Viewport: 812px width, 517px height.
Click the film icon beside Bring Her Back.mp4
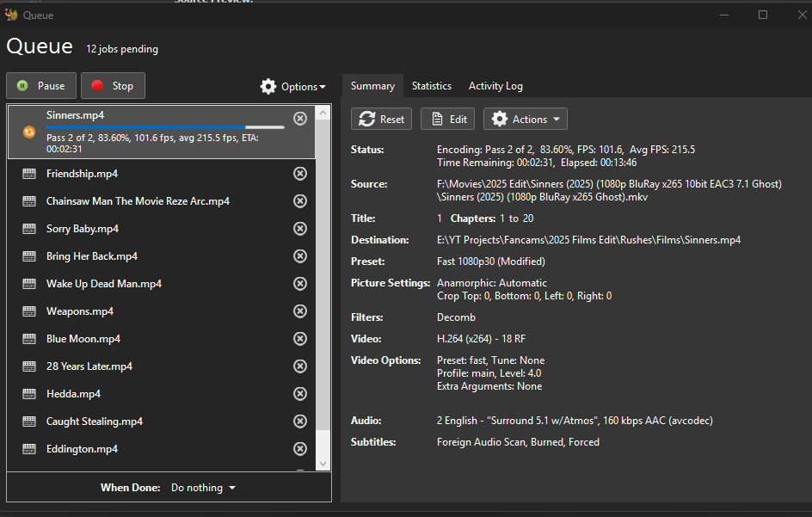(x=29, y=255)
